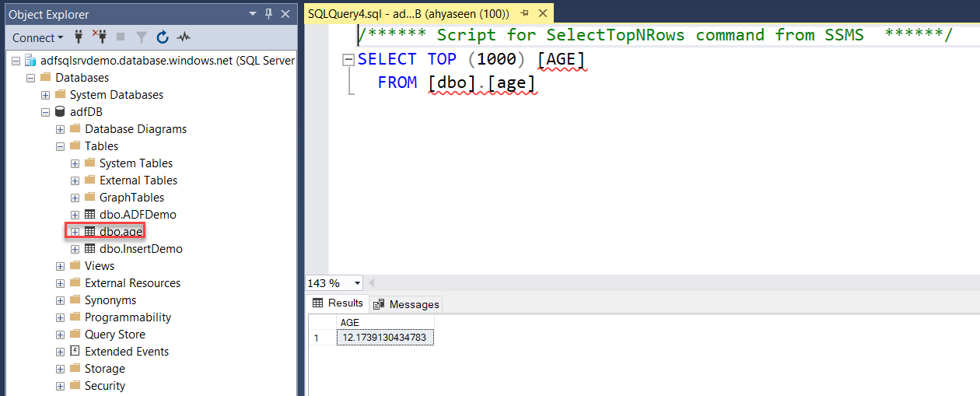Image resolution: width=980 pixels, height=396 pixels.
Task: Select the Views folder
Action: [100, 266]
